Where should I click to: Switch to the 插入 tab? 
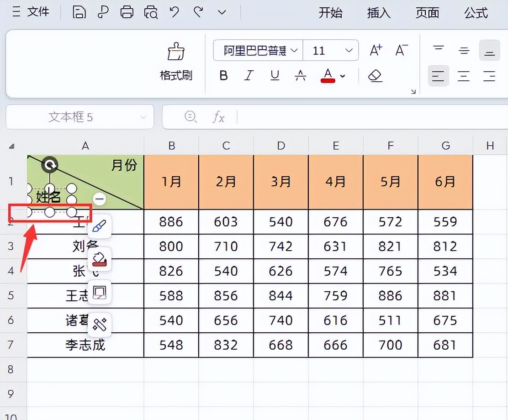click(379, 13)
